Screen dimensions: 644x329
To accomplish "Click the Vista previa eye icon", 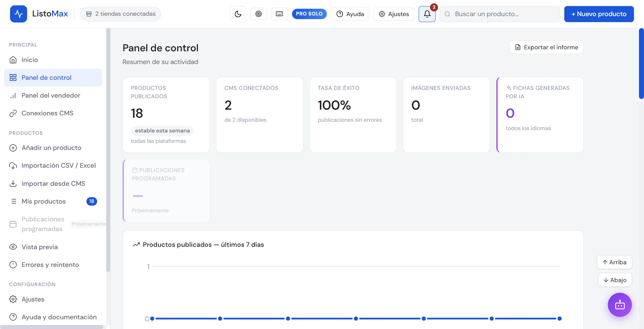I will (x=13, y=247).
